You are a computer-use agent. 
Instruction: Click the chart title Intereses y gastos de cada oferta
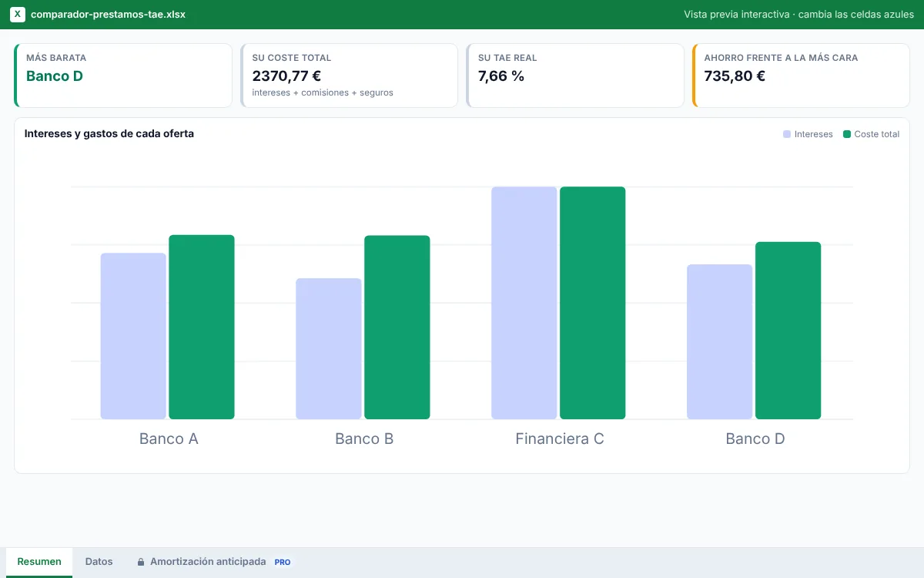click(x=109, y=134)
